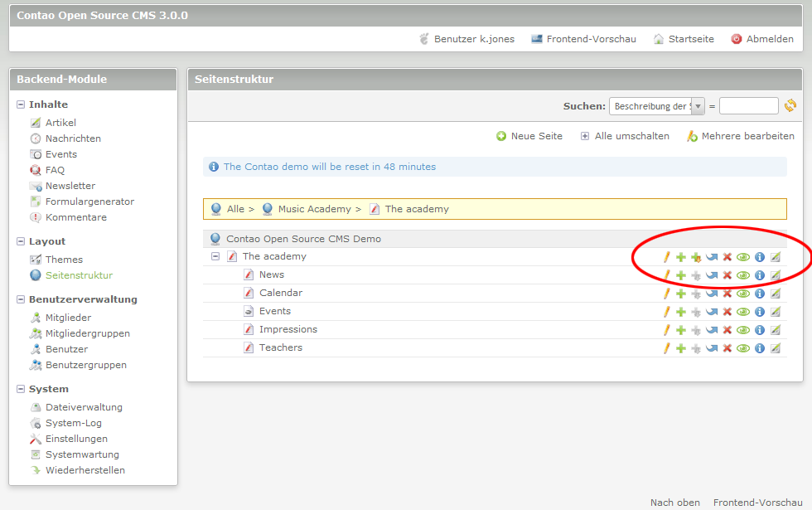This screenshot has height=510, width=812.
Task: Collapse the Benutzerverwaltung module group
Action: click(21, 299)
